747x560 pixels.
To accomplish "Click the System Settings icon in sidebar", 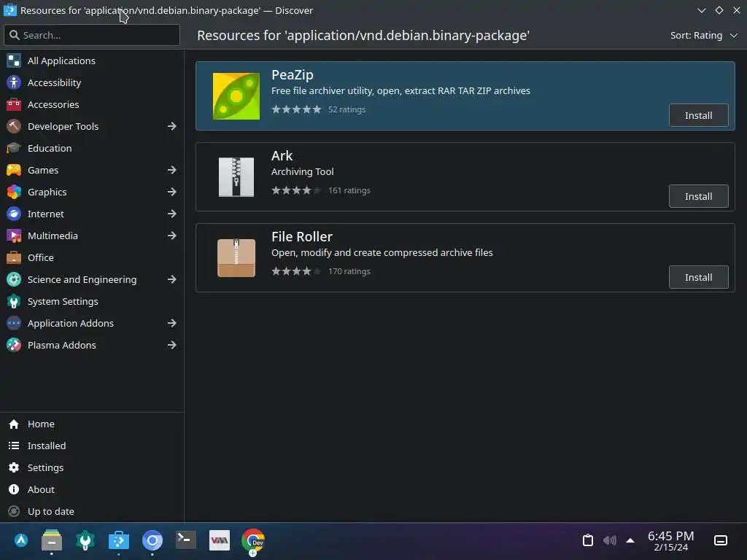I will tap(14, 301).
